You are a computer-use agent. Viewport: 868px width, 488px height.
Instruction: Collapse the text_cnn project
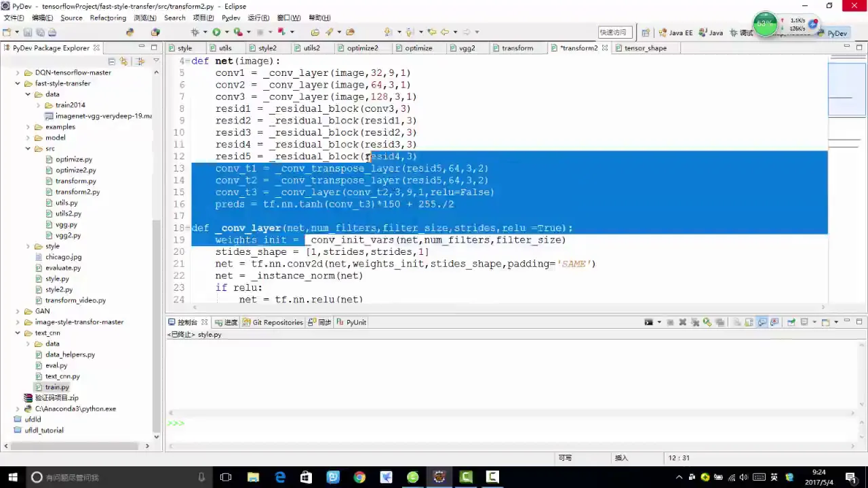(18, 333)
